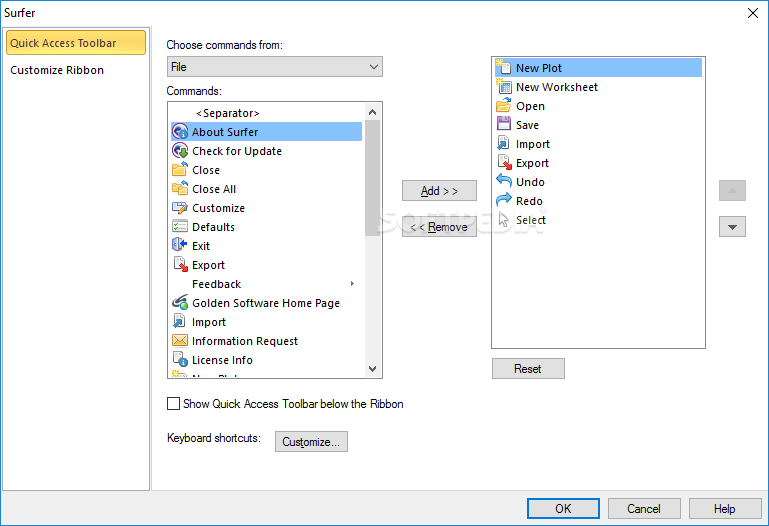Select Redo text in toolbar list
The height and width of the screenshot is (526, 769).
tap(529, 201)
